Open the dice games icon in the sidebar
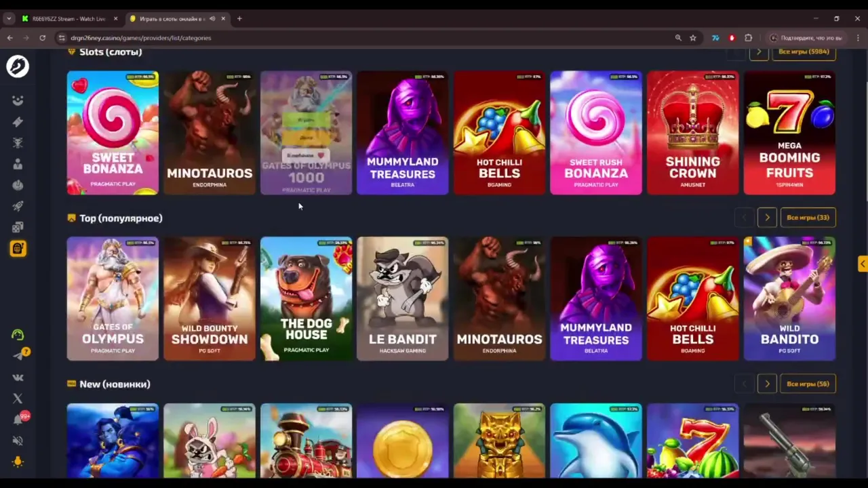868x488 pixels. pyautogui.click(x=18, y=227)
